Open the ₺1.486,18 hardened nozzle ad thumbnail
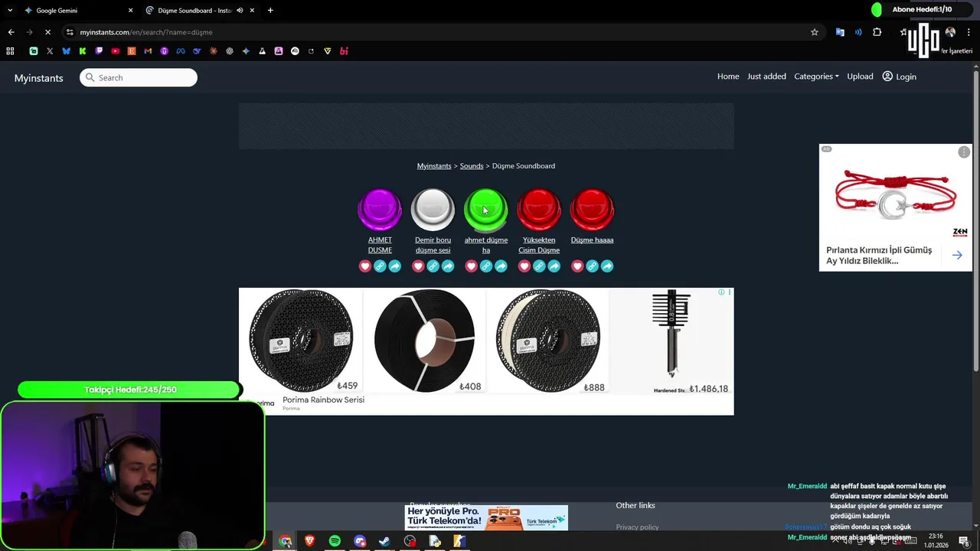Image resolution: width=980 pixels, height=551 pixels. point(671,341)
